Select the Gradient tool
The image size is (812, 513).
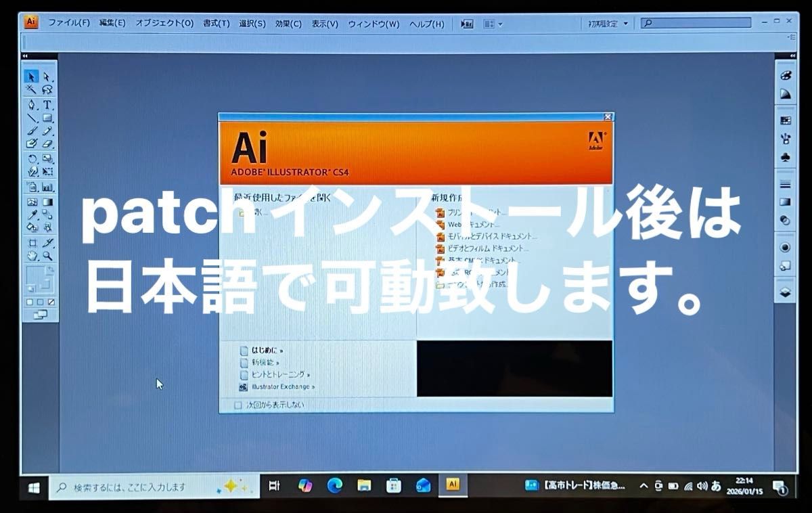click(47, 202)
